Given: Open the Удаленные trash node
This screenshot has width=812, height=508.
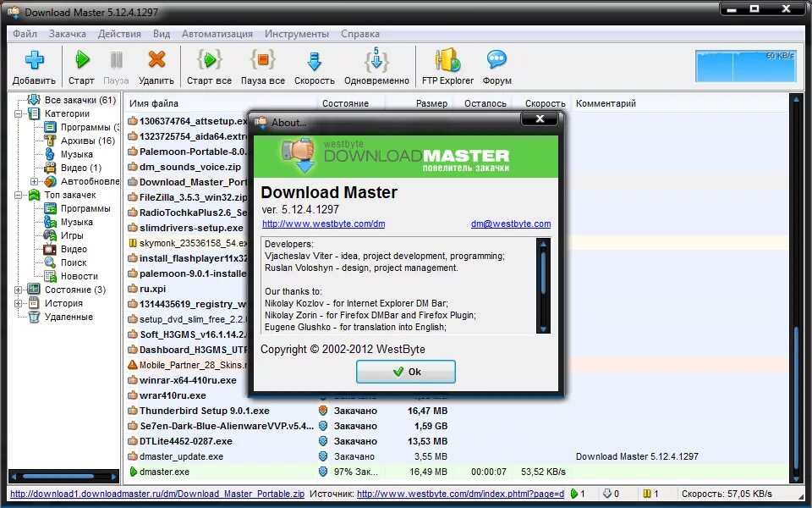Looking at the screenshot, I should click(69, 317).
